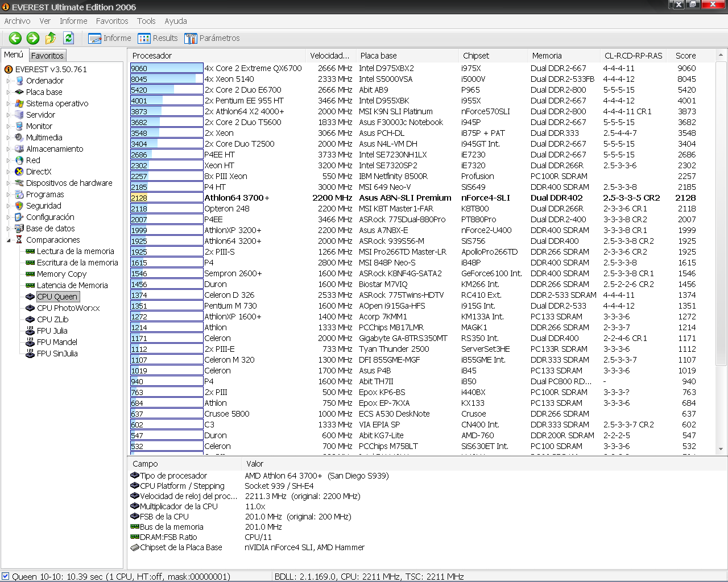Screen dimensions: 728x582
Task: Toggle the checkbox in the status bar
Action: pos(6,576)
